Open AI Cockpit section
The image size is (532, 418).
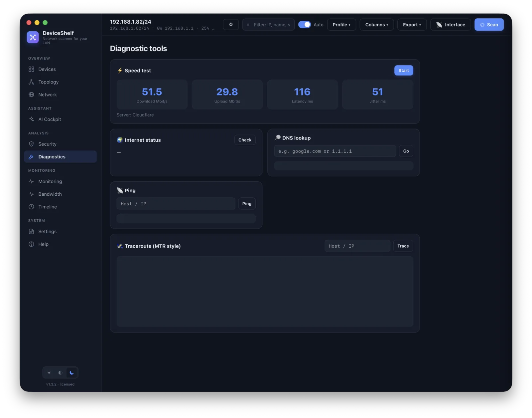60,119
